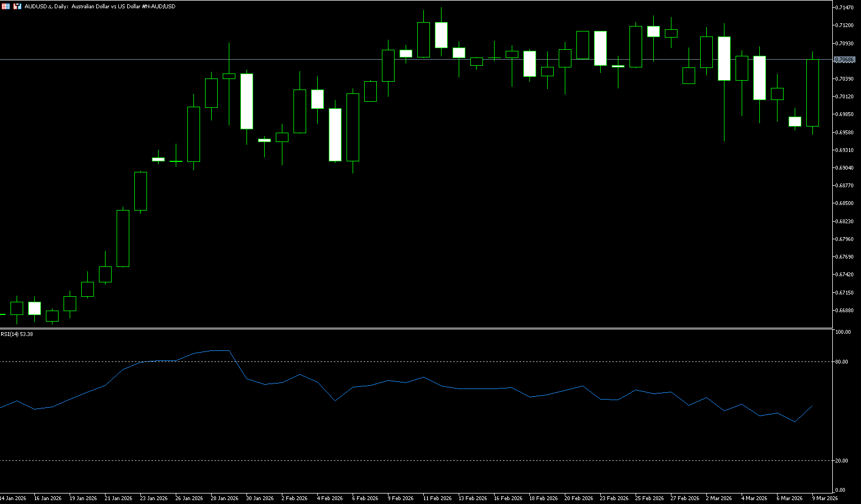Select the latest candlestick on the far right

pos(812,93)
